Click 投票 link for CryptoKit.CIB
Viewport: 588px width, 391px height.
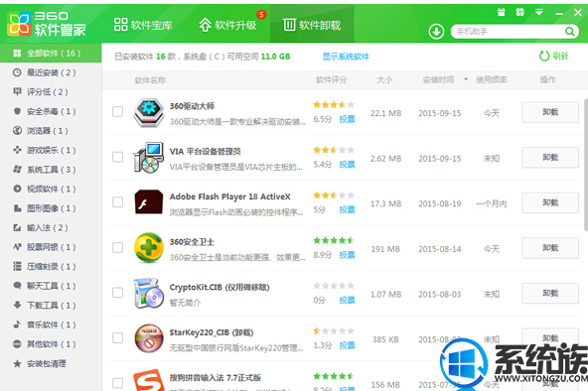pos(347,300)
